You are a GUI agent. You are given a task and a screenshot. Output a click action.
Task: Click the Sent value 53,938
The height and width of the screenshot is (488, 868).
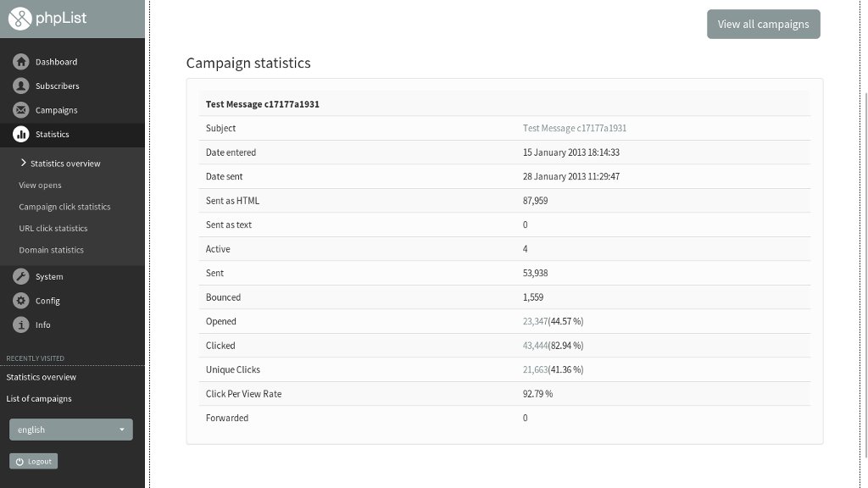[x=536, y=273]
